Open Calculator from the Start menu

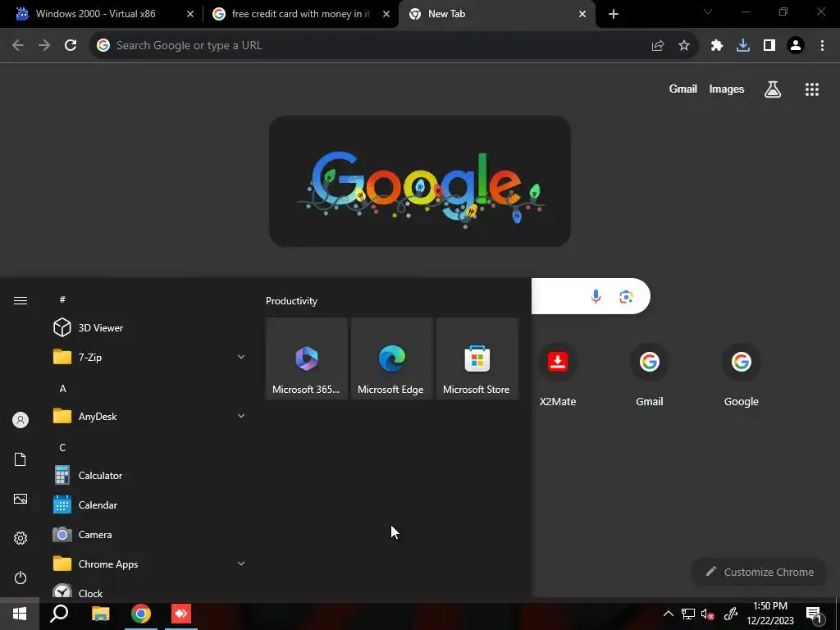click(150, 475)
